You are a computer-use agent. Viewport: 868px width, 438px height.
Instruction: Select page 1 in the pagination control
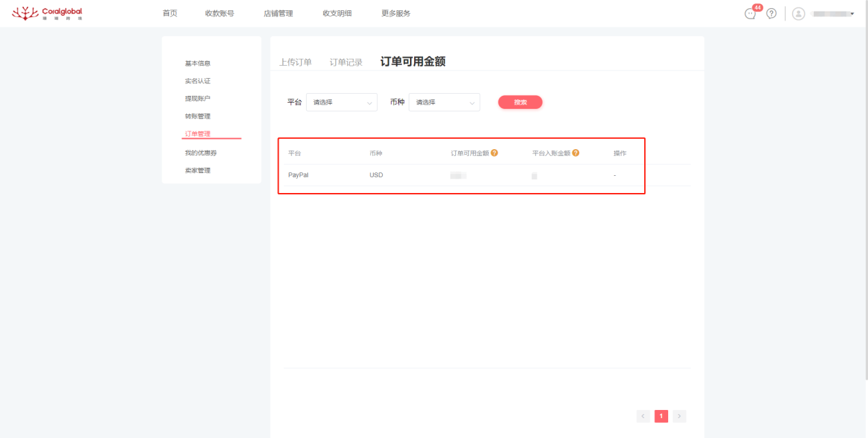pyautogui.click(x=661, y=416)
